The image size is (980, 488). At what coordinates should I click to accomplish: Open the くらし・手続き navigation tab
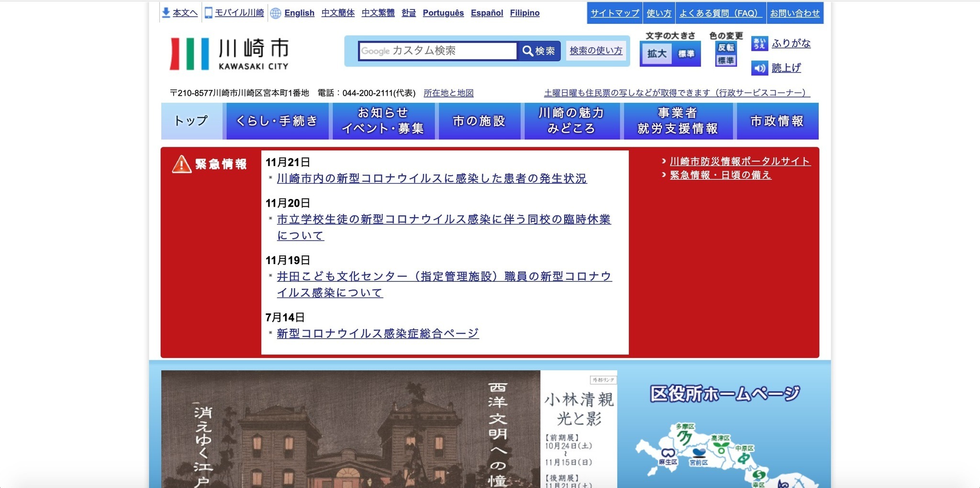pos(277,121)
